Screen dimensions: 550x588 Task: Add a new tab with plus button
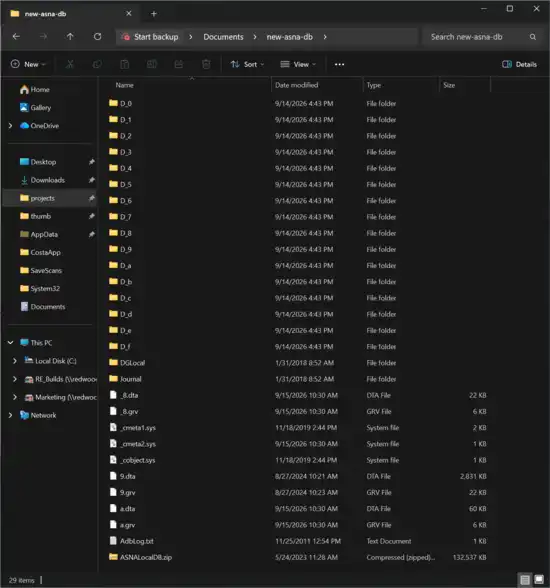click(154, 14)
